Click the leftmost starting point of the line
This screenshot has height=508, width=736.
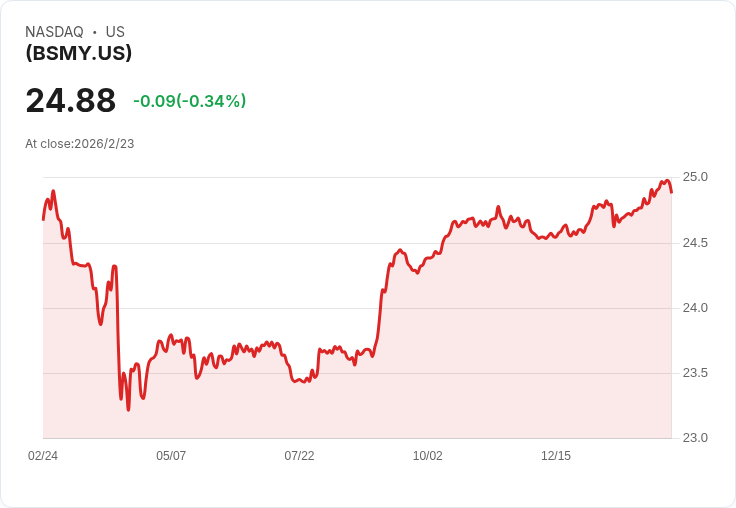coord(43,219)
